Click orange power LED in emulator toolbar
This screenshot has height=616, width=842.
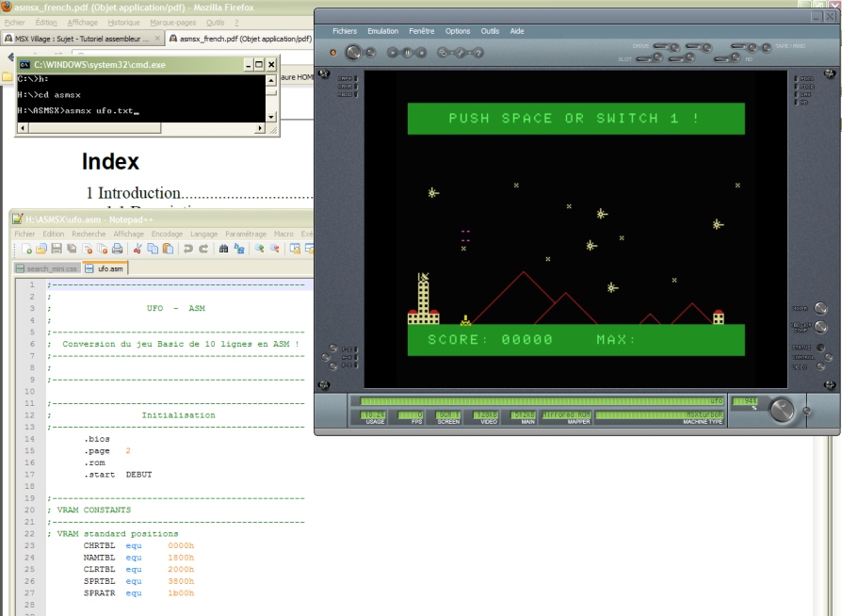click(x=332, y=53)
